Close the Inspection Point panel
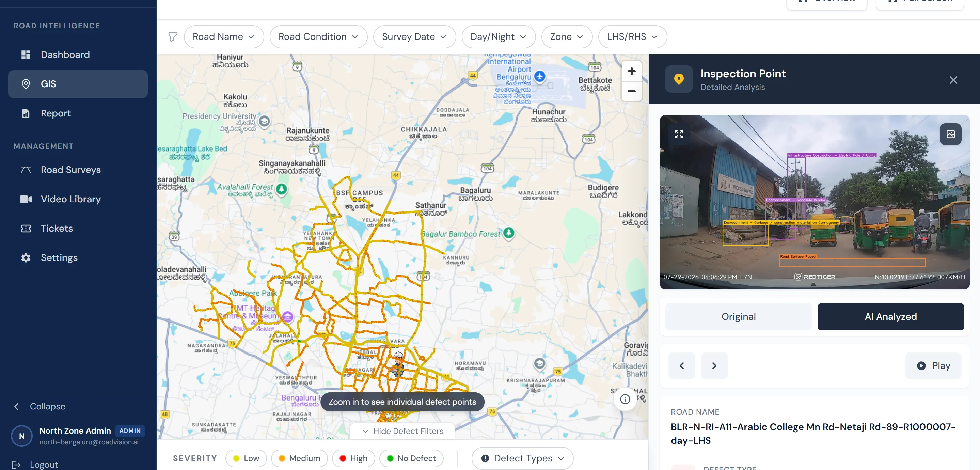 [x=953, y=80]
